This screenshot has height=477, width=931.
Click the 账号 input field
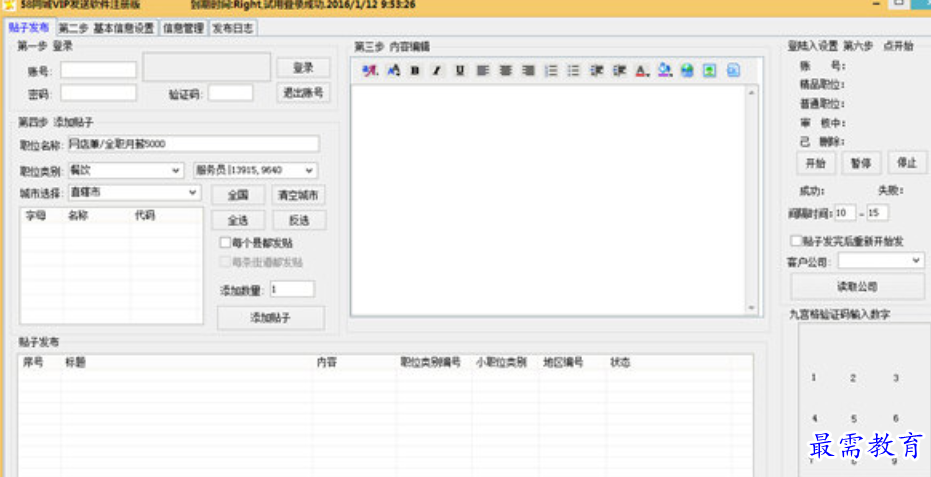pyautogui.click(x=98, y=70)
